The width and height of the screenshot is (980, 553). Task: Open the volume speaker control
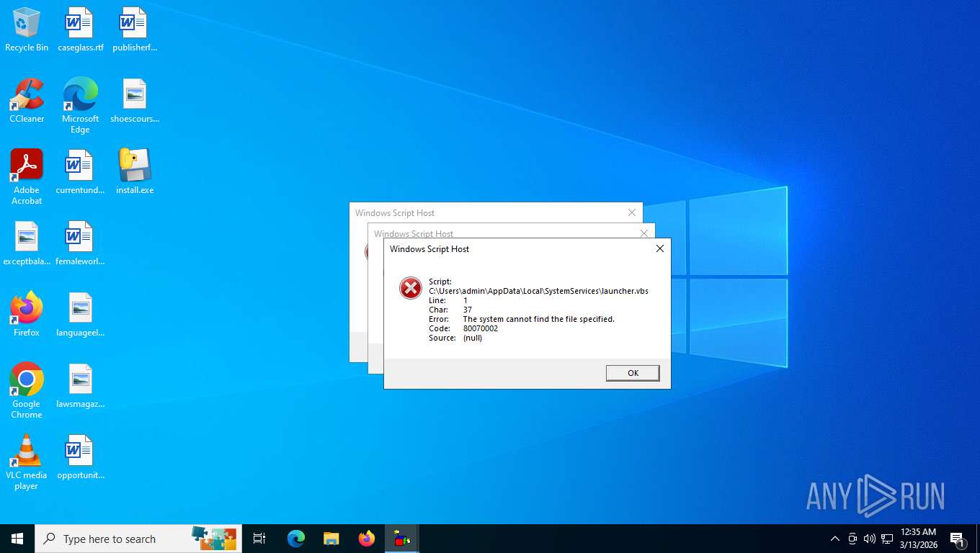click(x=870, y=539)
